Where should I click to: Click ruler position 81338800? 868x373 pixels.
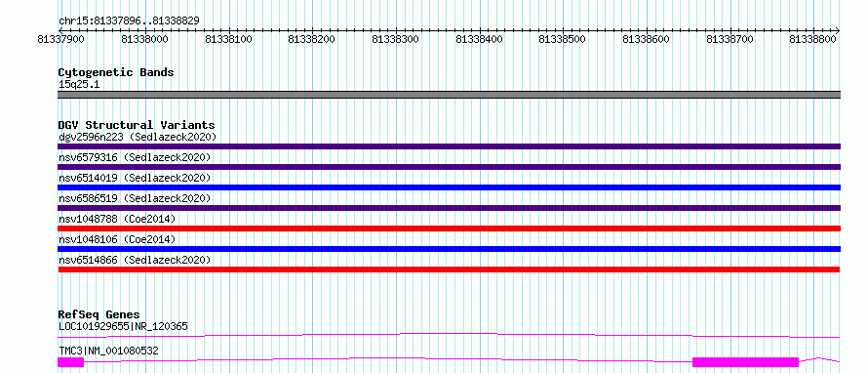tap(813, 39)
